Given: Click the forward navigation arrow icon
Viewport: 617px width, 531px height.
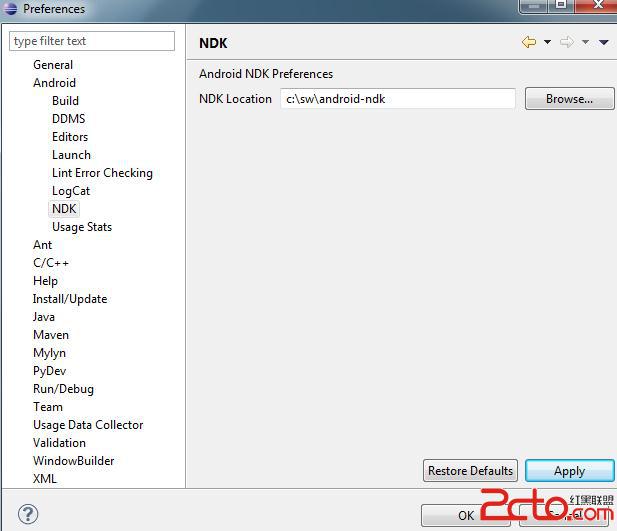Looking at the screenshot, I should coord(567,42).
